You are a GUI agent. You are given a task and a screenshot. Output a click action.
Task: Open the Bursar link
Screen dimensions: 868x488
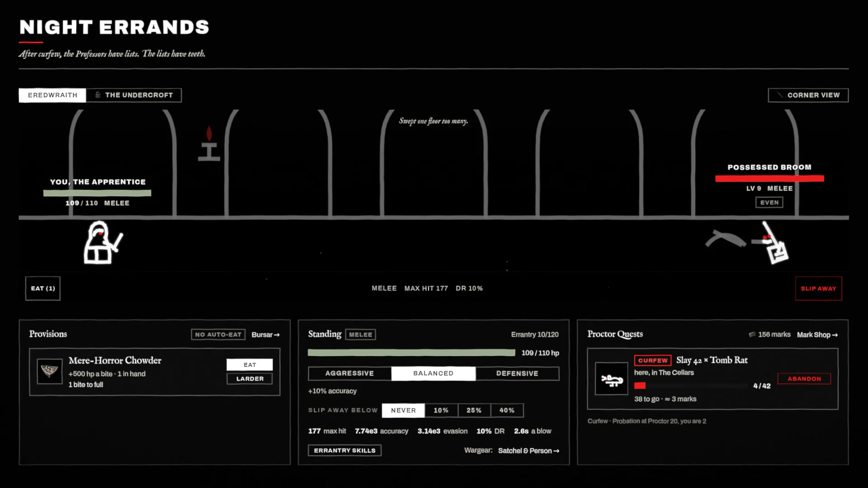(265, 335)
